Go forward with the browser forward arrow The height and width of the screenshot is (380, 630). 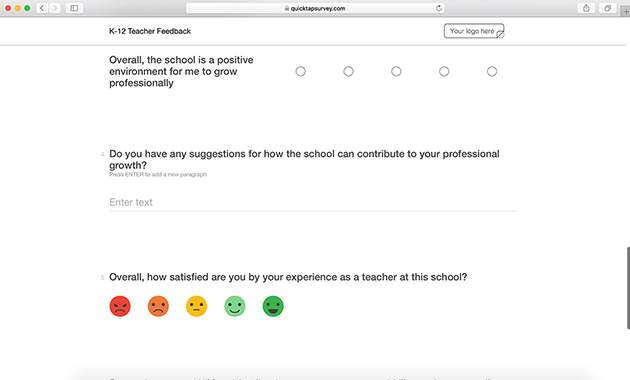(55, 8)
